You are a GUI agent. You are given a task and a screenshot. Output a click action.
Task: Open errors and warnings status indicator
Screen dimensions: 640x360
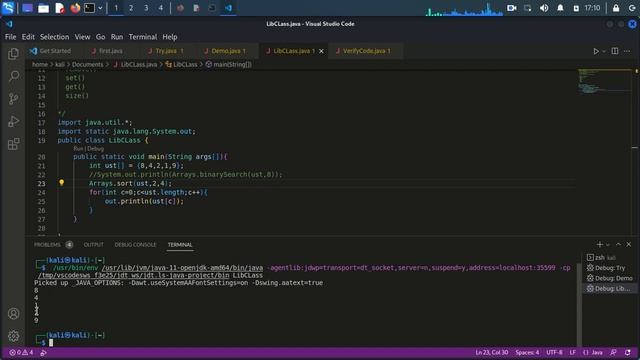click(21, 352)
